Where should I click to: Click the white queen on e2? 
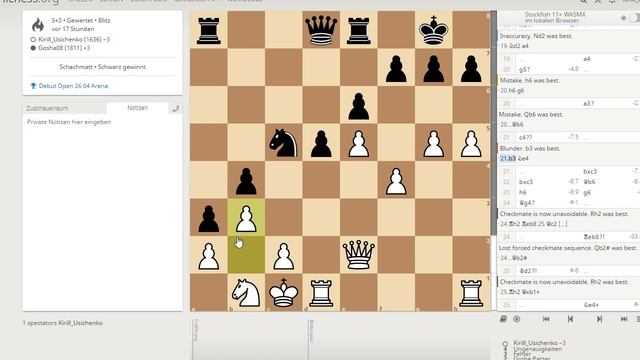tap(359, 255)
